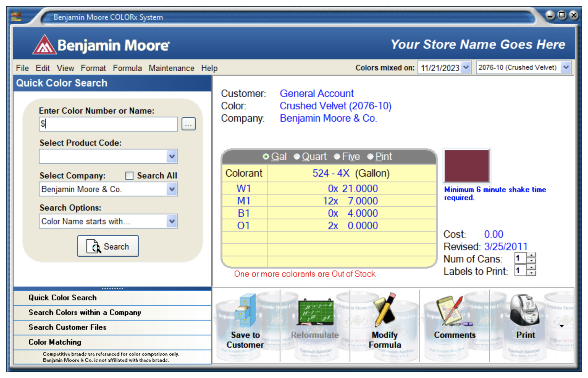Open Color Matching panel entry
588x378 pixels.
[x=112, y=342]
